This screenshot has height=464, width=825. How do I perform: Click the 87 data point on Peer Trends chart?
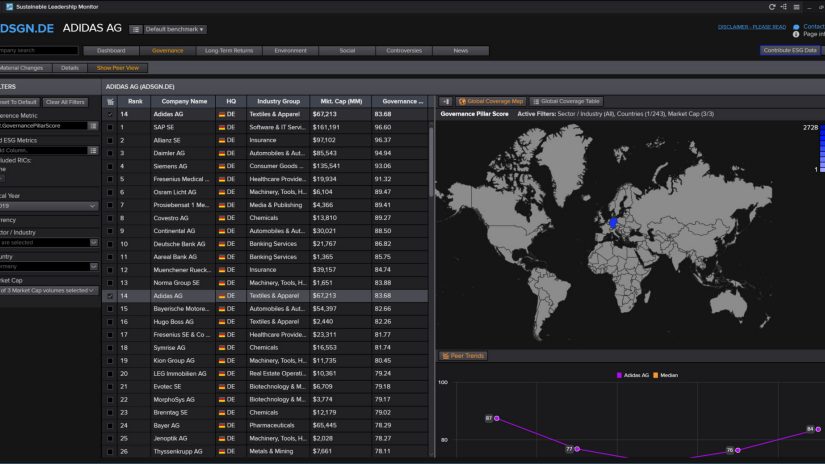coord(497,418)
